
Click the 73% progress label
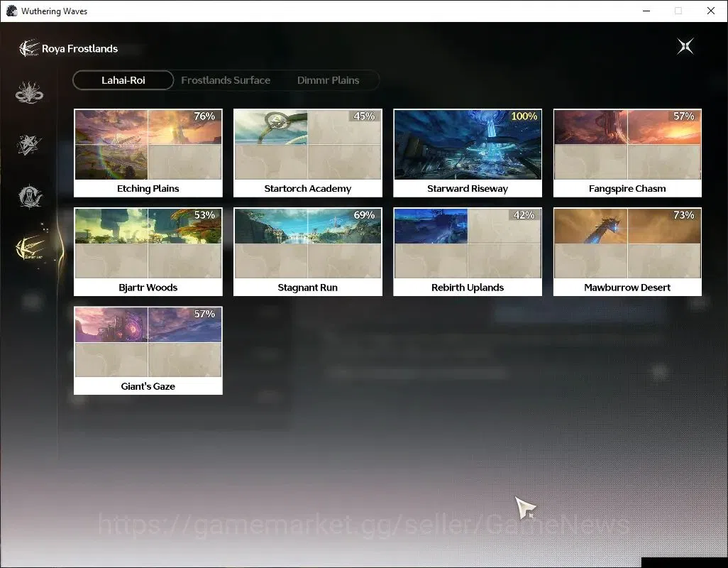point(683,215)
